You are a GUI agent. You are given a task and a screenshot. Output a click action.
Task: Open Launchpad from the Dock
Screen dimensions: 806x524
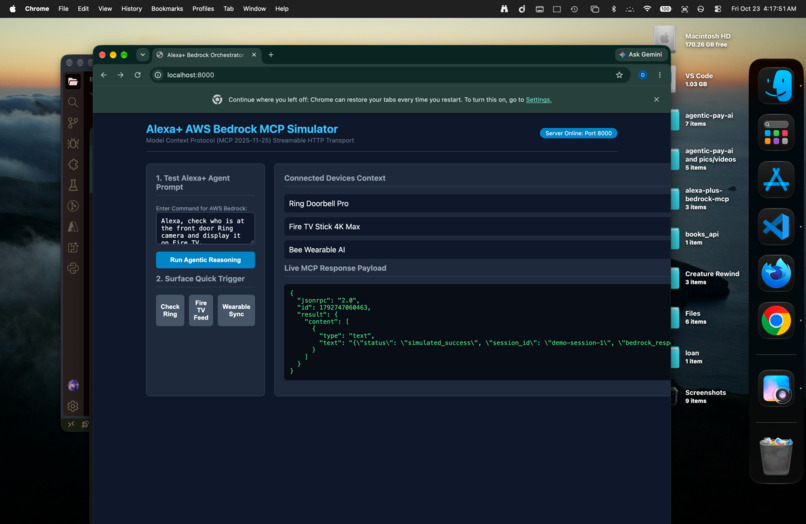coord(776,133)
